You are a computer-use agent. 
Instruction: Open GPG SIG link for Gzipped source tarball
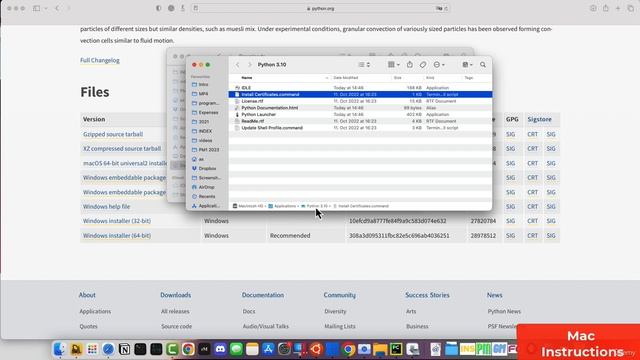[510, 134]
